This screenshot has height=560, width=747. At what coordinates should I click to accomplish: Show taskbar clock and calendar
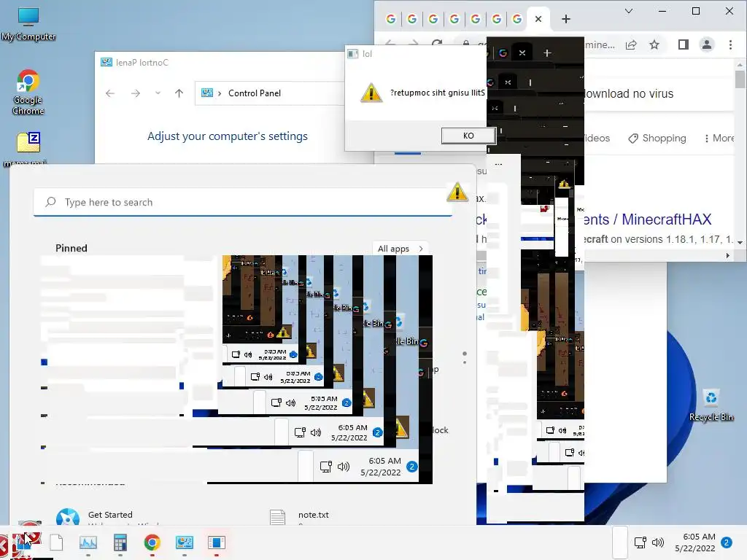[695, 542]
